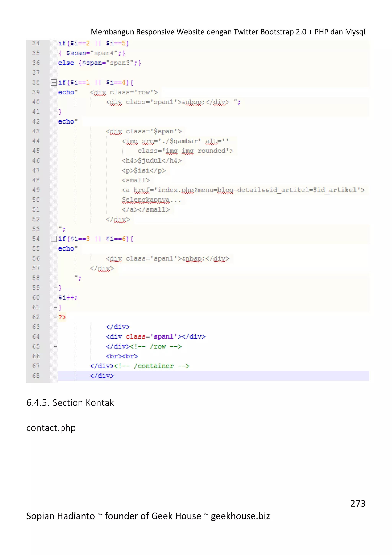Click "if($i==2 || $i==5)" on line 34
Viewport: 392px width, 555px height.
[x=93, y=44]
